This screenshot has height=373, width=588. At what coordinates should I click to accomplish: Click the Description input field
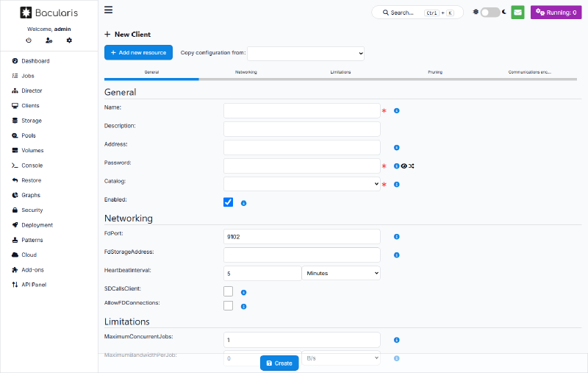point(302,129)
